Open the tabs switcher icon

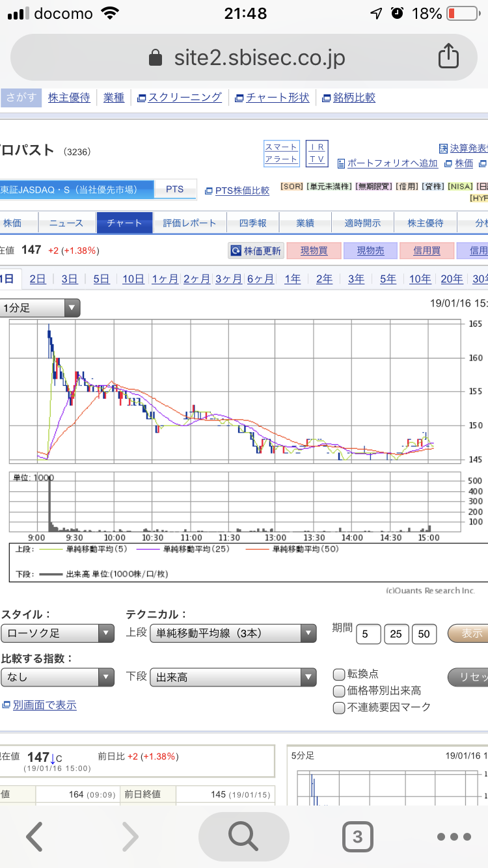click(357, 837)
